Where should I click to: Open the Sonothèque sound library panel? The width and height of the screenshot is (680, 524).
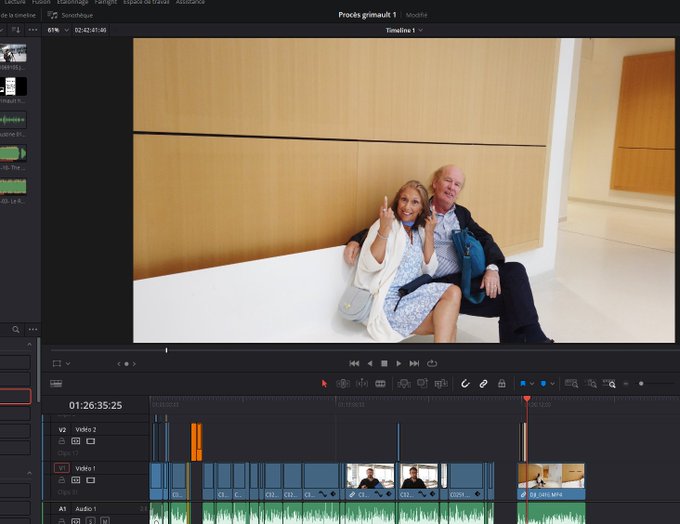pos(70,15)
